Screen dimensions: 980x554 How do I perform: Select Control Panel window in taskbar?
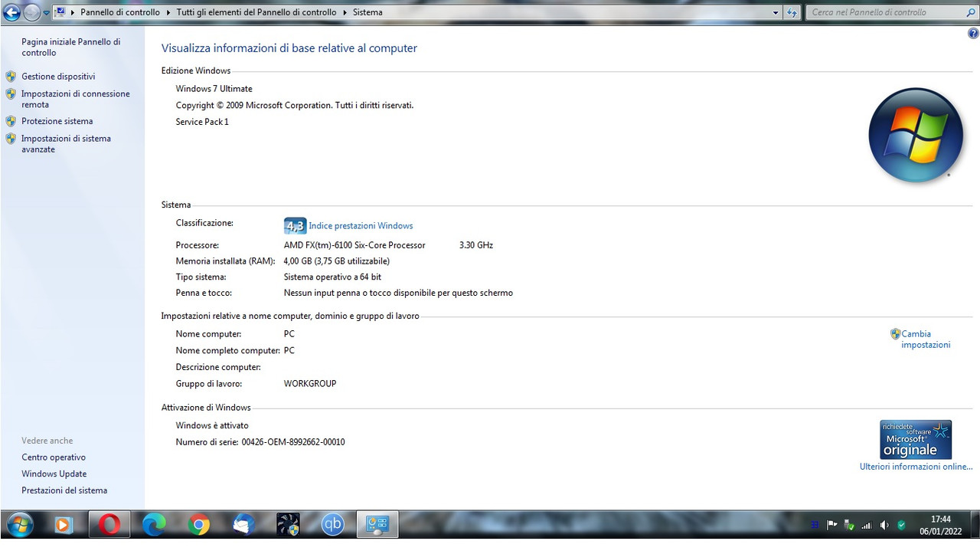378,525
